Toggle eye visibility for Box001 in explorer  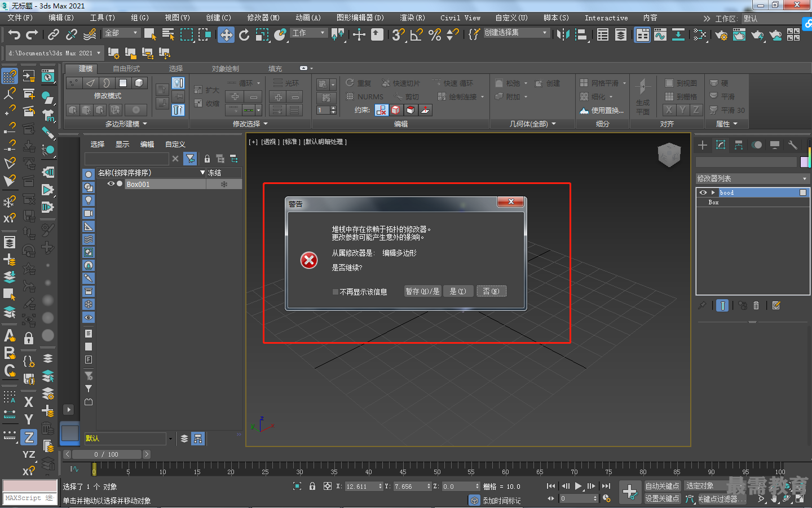pyautogui.click(x=111, y=184)
